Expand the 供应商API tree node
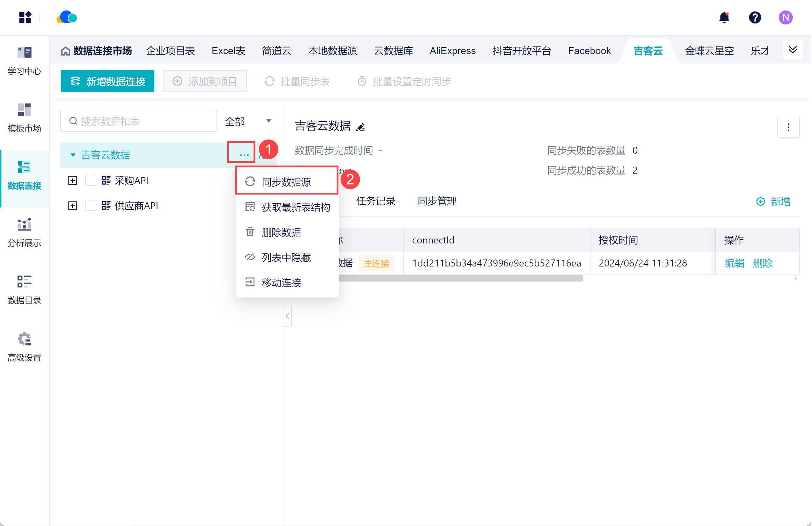812x526 pixels. [73, 206]
